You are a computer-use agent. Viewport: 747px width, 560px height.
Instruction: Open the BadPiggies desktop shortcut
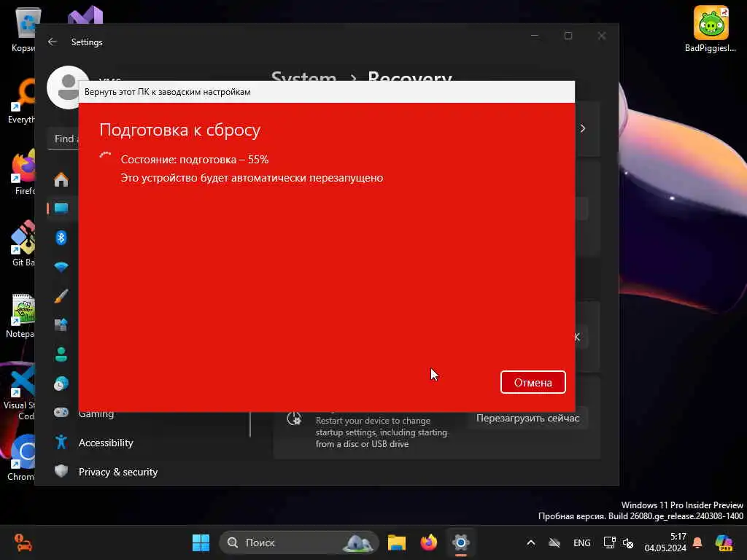(711, 28)
